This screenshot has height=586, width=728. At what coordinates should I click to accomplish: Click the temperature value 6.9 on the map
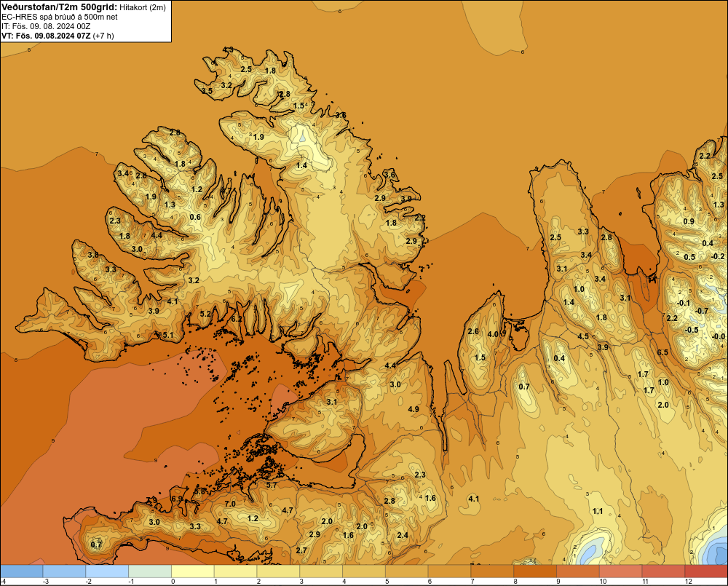[x=177, y=499]
